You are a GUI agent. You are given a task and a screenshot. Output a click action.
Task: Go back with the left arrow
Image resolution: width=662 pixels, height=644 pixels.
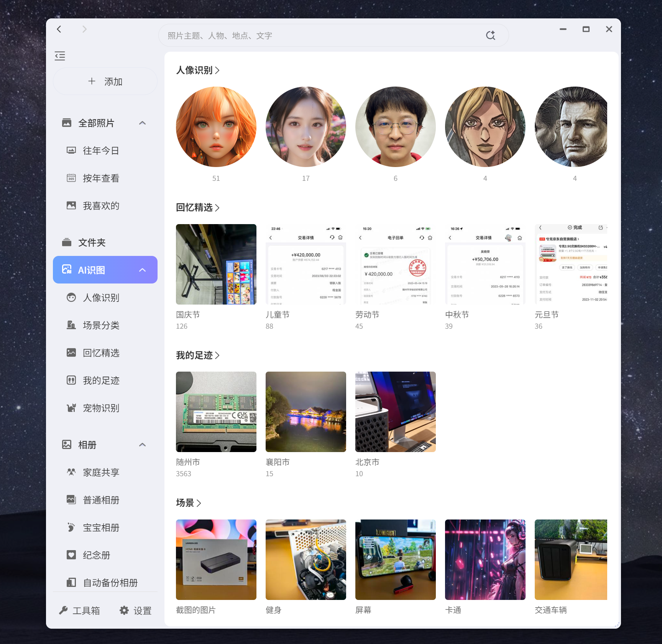click(59, 29)
